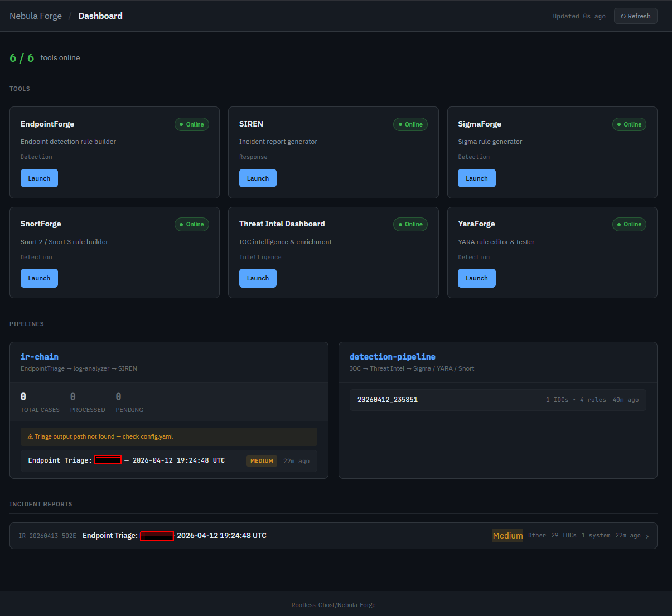
Task: Click the 'Updated 0s ago' timestamp
Action: click(579, 16)
